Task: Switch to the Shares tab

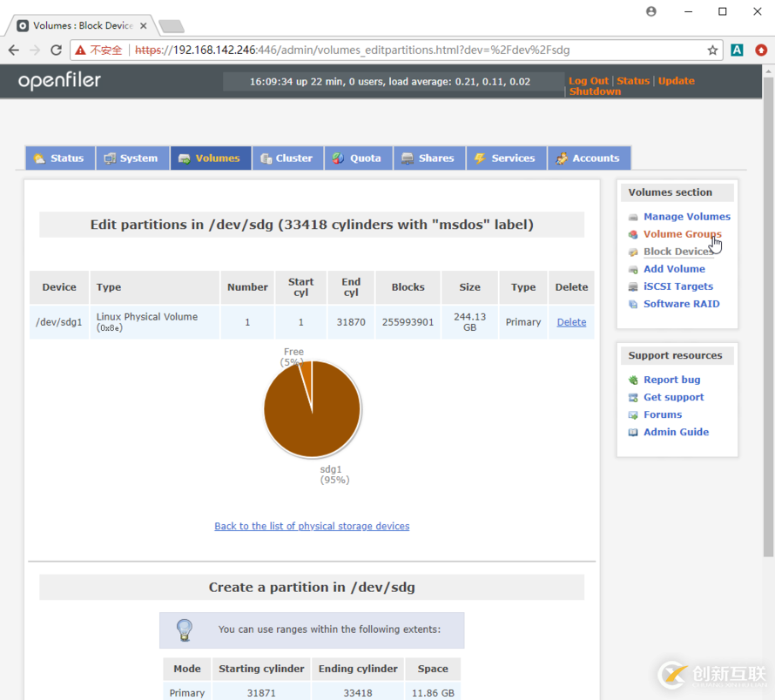Action: 428,158
